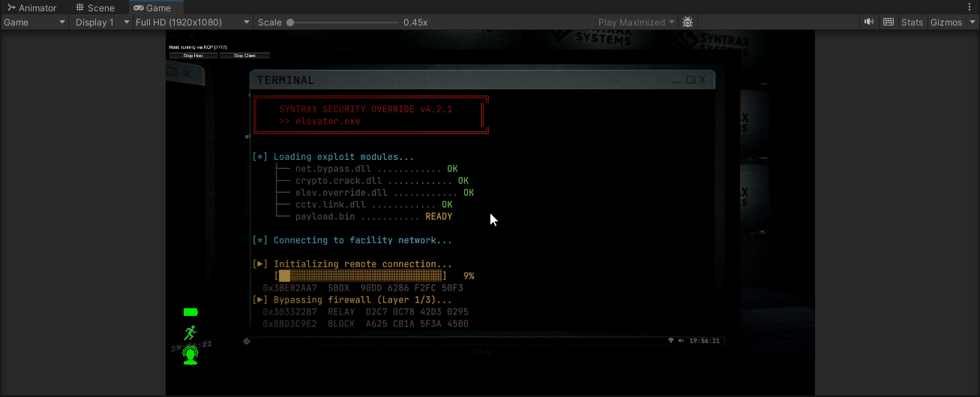Viewport: 980px width, 397px height.
Task: Click the 0x8BD3C9E2 BLOCK hex line
Action: coord(365,323)
